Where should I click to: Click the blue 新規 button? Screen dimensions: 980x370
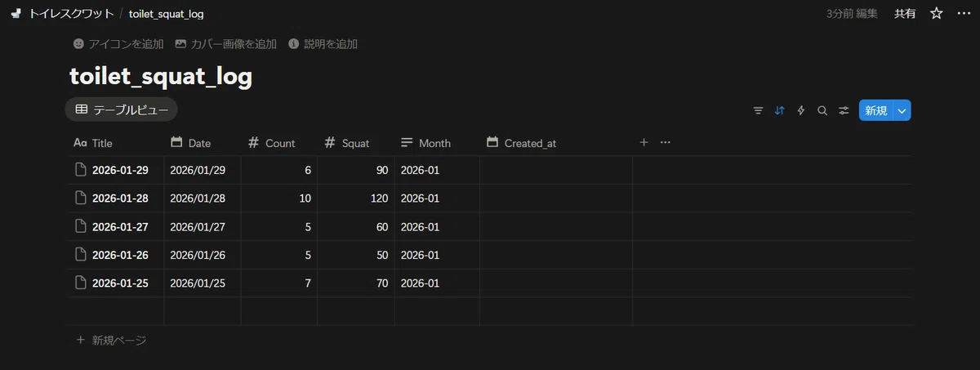[x=876, y=110]
